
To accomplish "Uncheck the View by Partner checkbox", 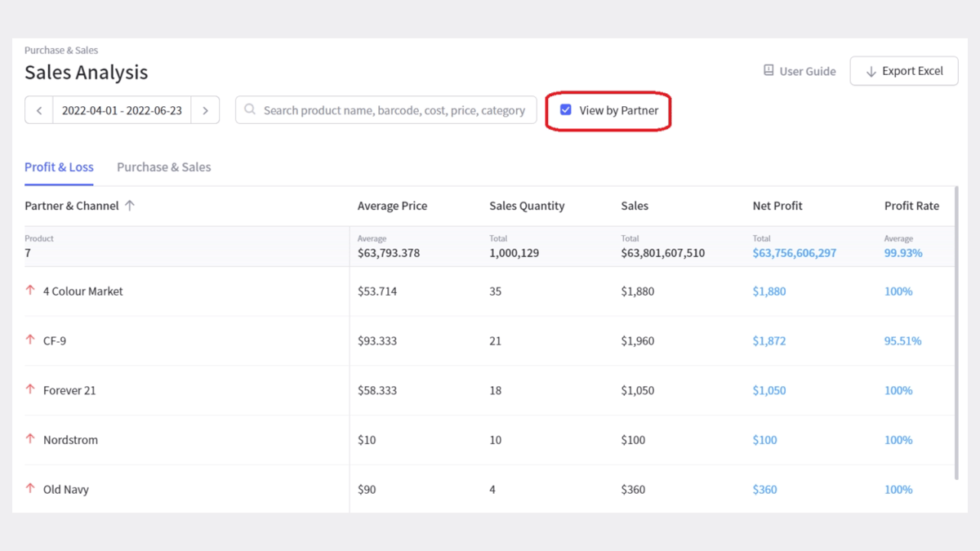I will coord(566,109).
